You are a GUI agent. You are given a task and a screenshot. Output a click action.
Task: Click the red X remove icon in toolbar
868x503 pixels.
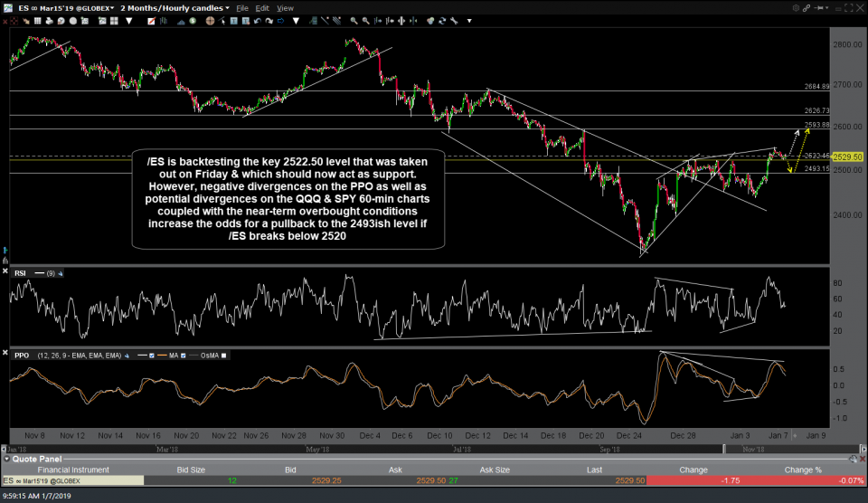[x=5, y=21]
